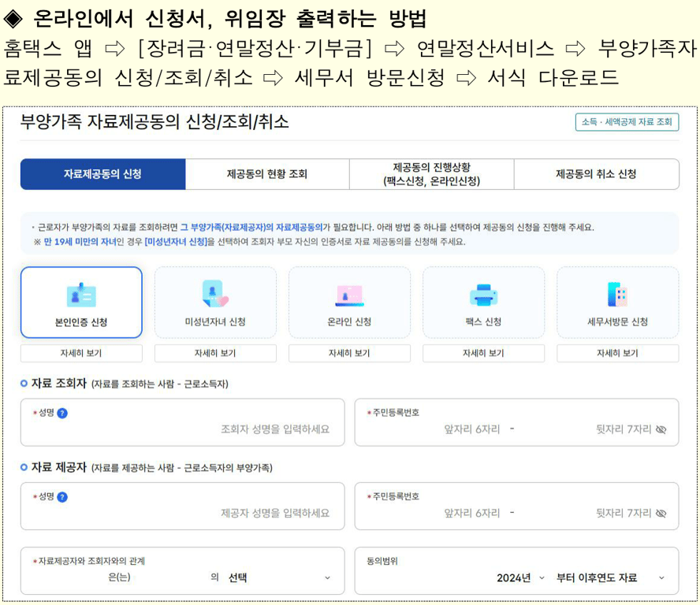This screenshot has width=700, height=605.
Task: Select the 온라인 신청 laptop icon
Action: point(349,296)
